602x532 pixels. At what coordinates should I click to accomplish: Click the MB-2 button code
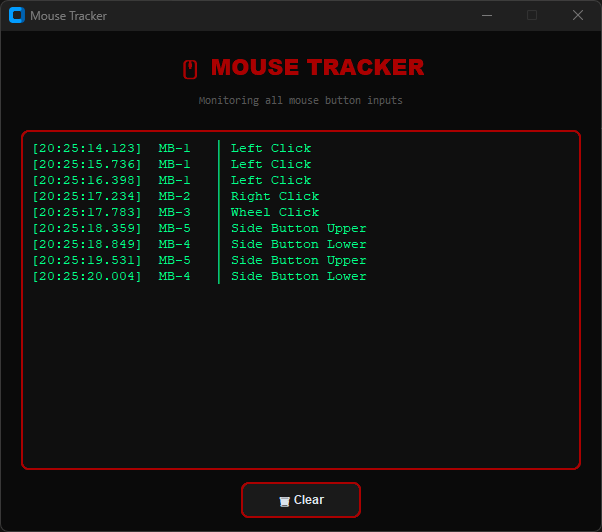(x=174, y=197)
